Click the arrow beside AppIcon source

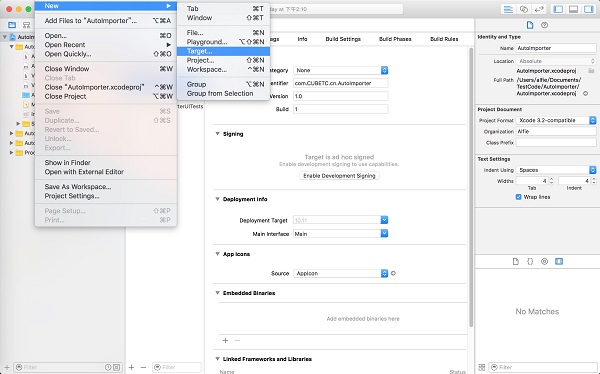(x=393, y=273)
